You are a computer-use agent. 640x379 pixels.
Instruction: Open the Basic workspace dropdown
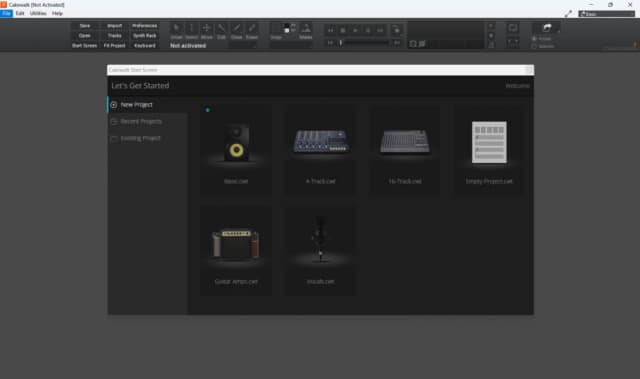click(x=607, y=14)
